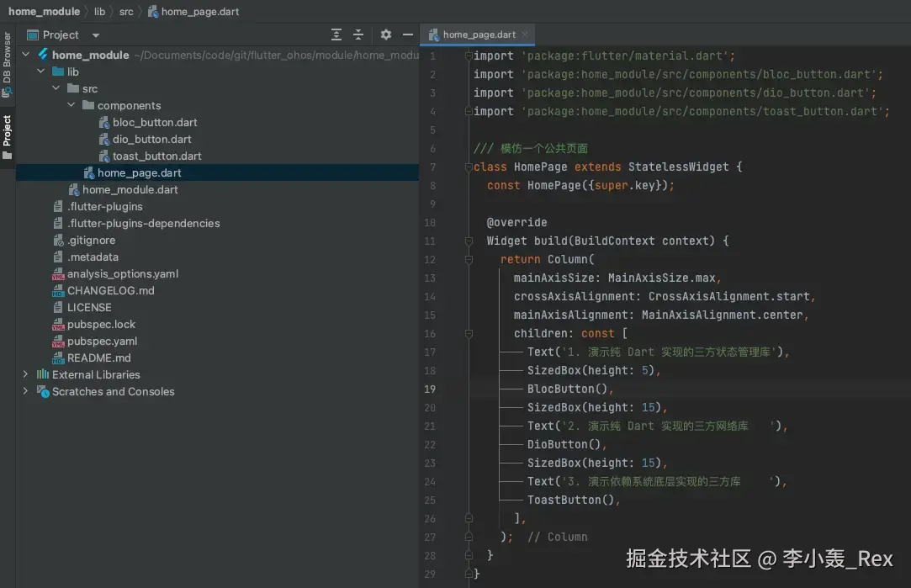Screen dimensions: 911x588
Task: Close the home_page.dart editor tab
Action: (525, 34)
